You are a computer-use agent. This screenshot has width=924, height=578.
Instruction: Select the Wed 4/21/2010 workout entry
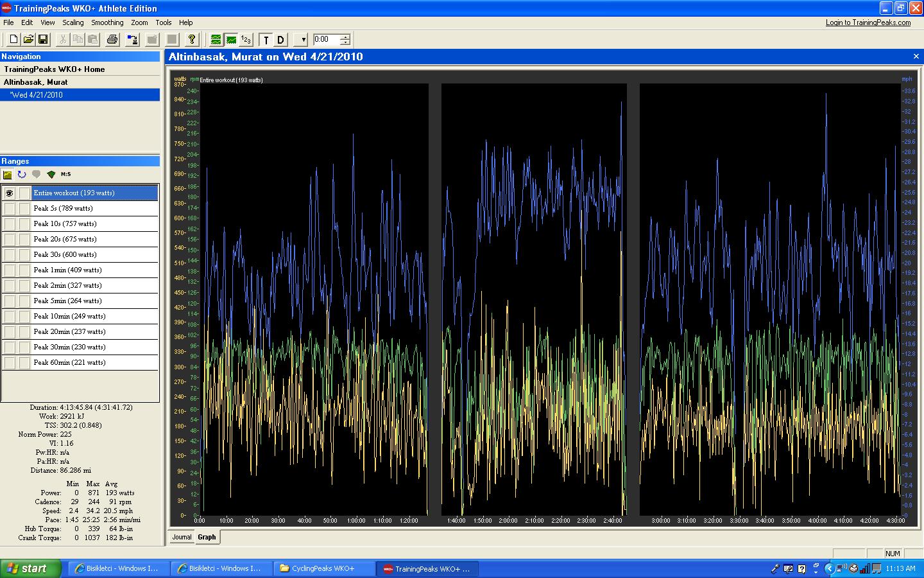pyautogui.click(x=80, y=95)
